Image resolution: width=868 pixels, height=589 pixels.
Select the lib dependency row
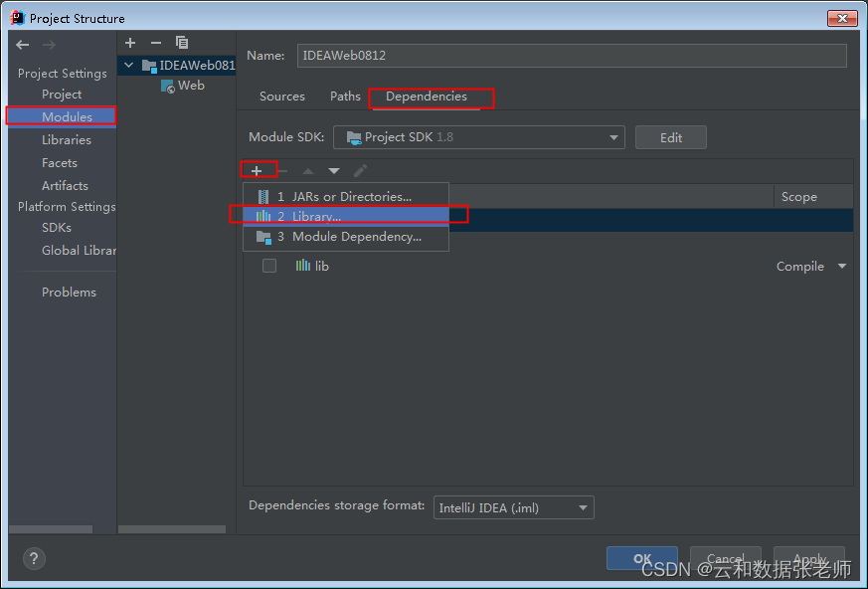tap(548, 266)
